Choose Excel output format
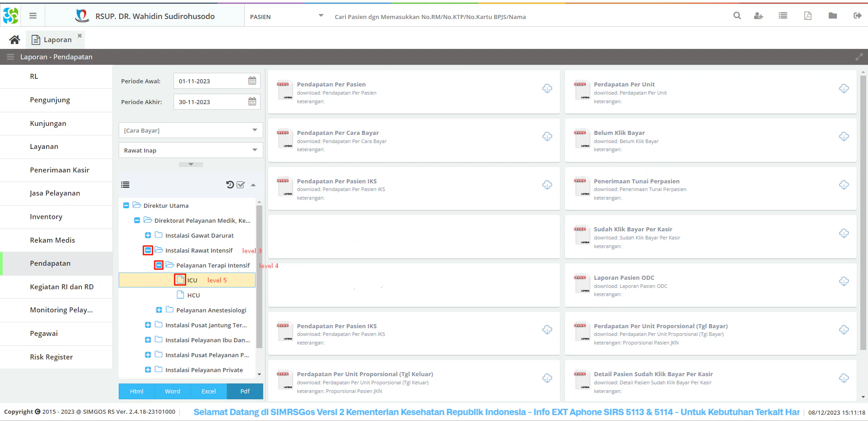The image size is (868, 421). [x=209, y=392]
